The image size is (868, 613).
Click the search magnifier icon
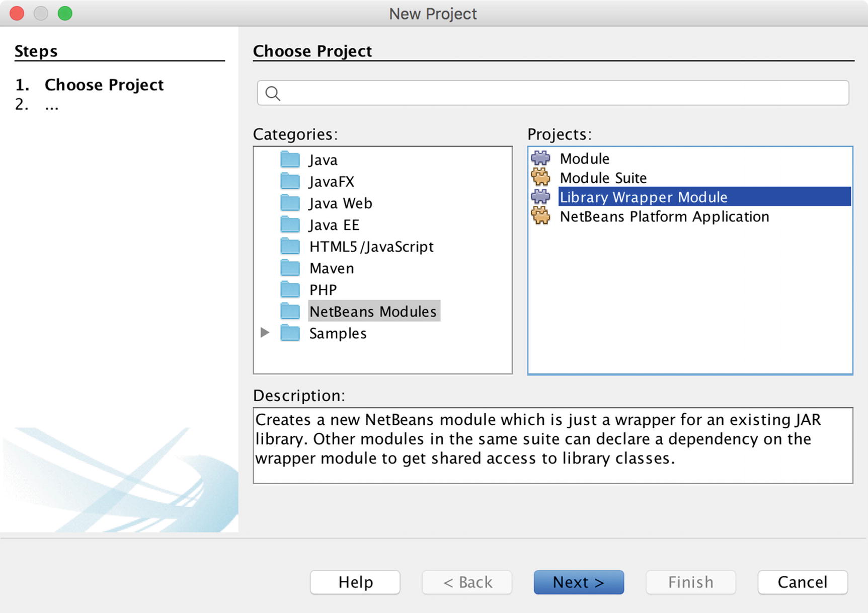273,93
